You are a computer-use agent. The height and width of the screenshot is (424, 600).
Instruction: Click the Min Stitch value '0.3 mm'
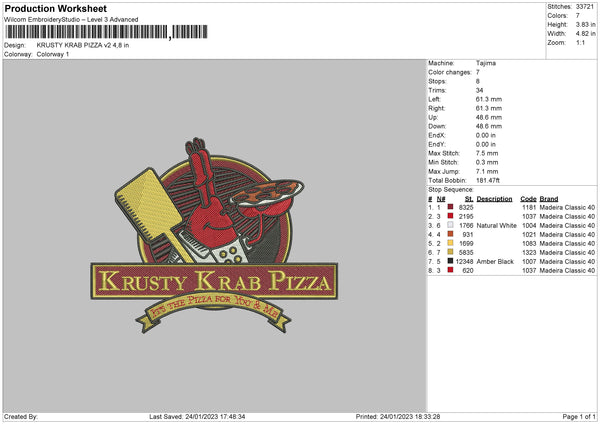coord(487,162)
